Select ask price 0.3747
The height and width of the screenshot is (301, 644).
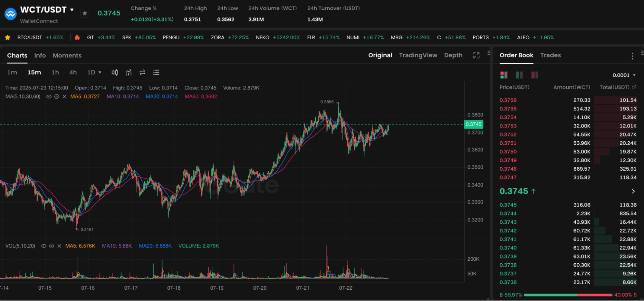coord(508,177)
